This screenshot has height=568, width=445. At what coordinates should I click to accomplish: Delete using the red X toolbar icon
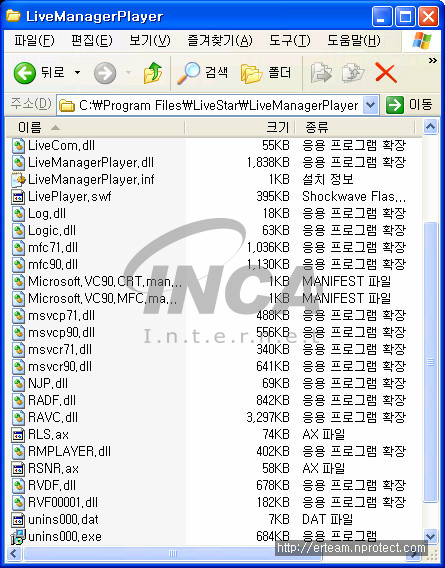tap(386, 73)
